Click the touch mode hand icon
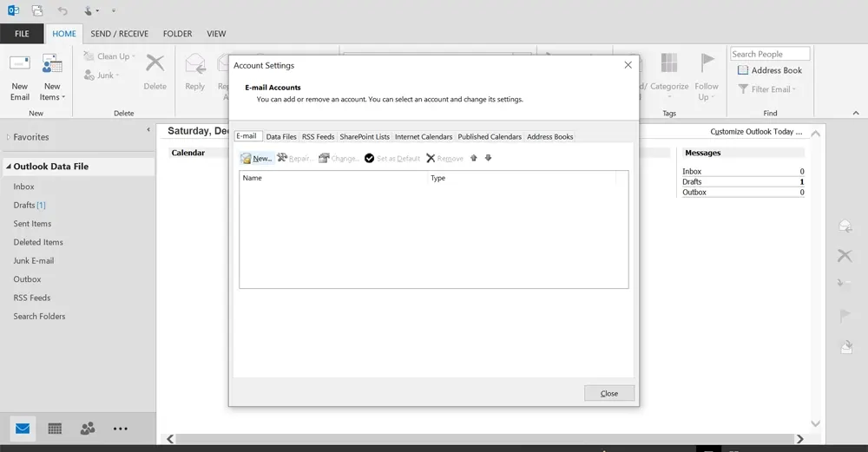This screenshot has width=868, height=452. [x=88, y=10]
